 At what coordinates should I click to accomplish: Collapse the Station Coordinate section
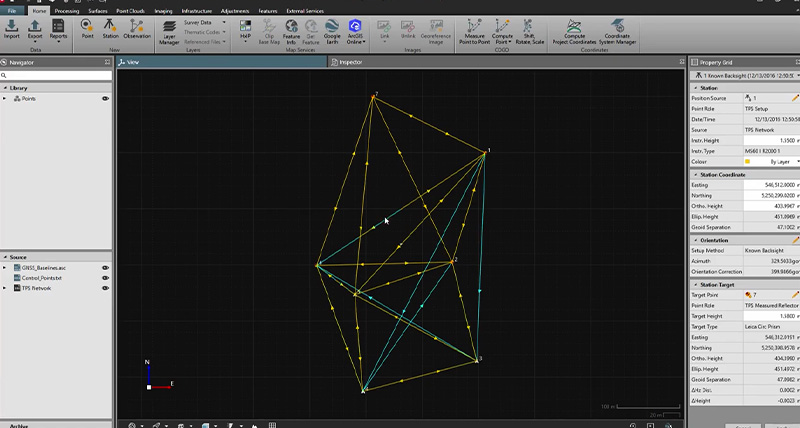[695, 174]
